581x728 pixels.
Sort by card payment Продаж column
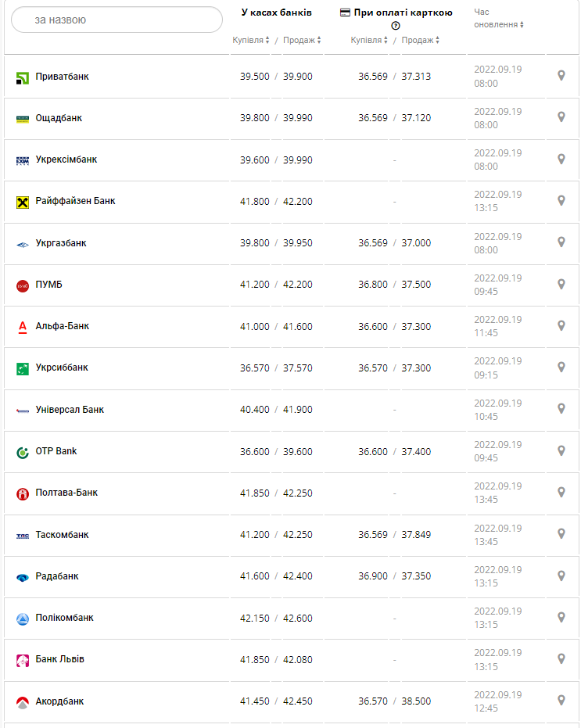[x=420, y=40]
